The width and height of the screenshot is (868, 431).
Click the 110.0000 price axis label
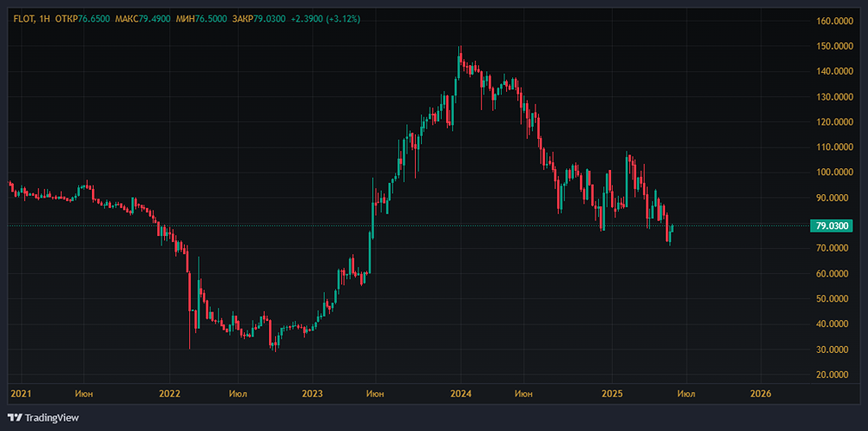[835, 147]
